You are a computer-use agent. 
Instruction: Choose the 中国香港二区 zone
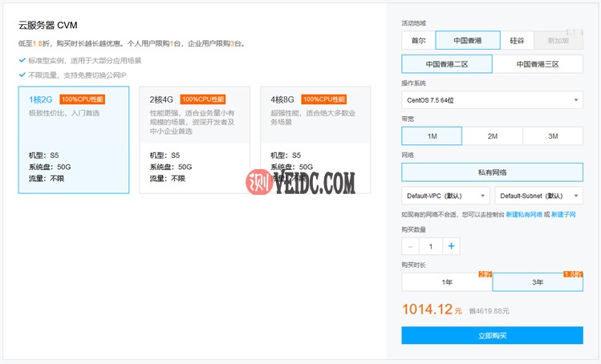click(447, 64)
